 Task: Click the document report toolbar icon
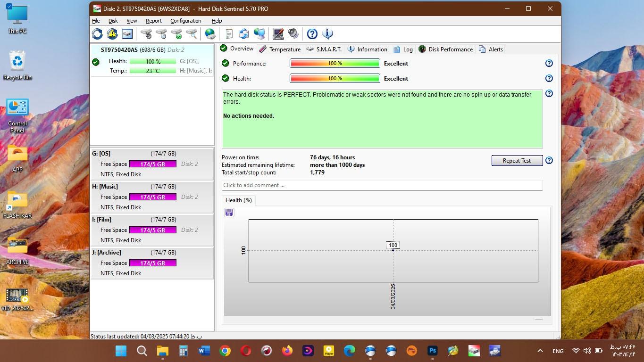click(x=229, y=34)
